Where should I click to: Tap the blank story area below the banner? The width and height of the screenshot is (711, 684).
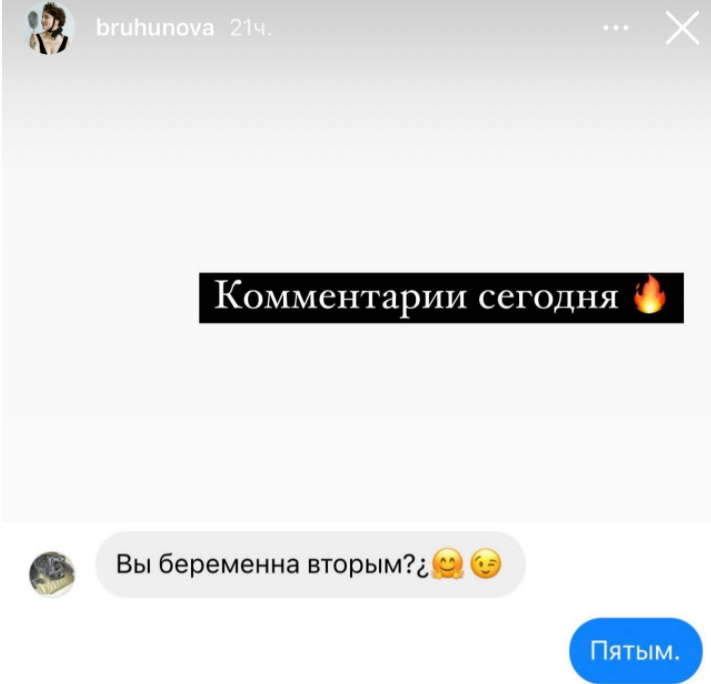coord(356,422)
